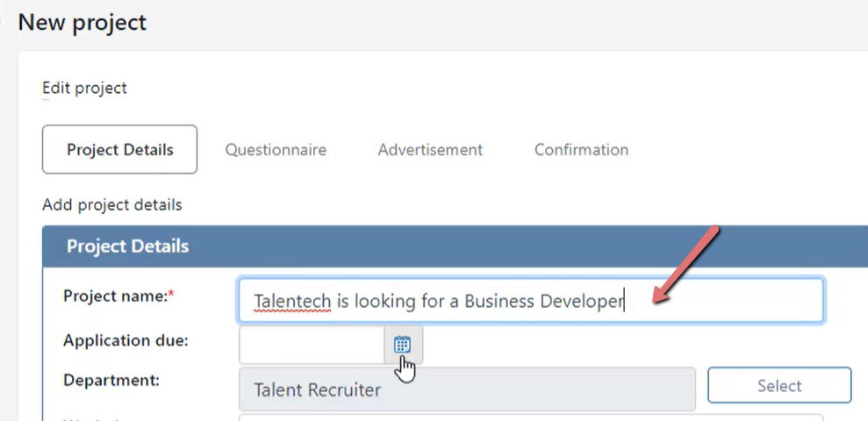Click the Project name label
Image resolution: width=868 pixels, height=421 pixels.
click(x=115, y=296)
